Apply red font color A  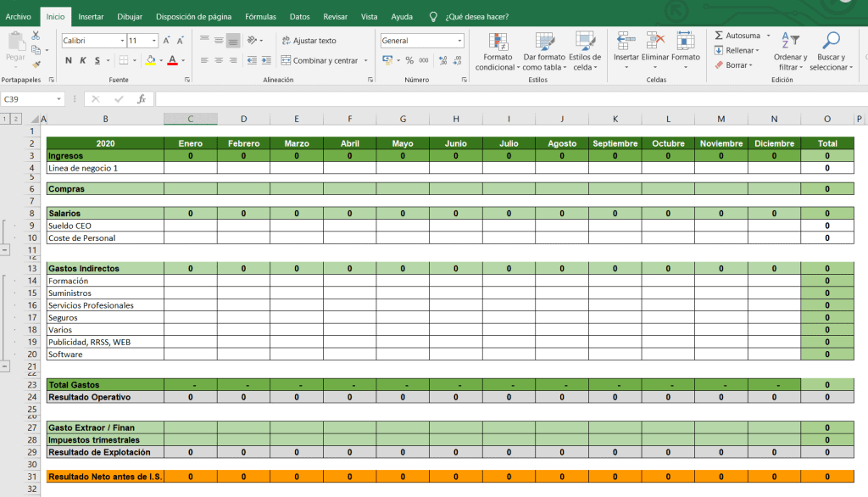tap(173, 60)
